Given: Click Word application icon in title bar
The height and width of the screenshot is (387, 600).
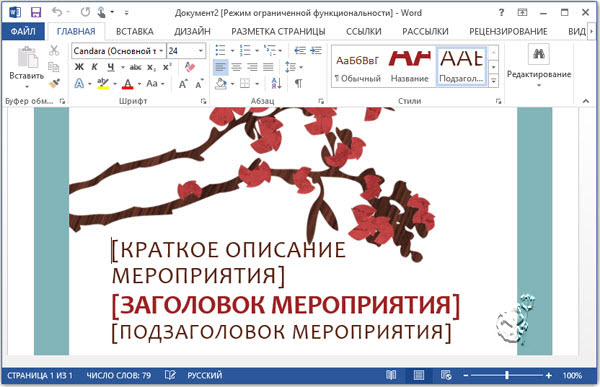Looking at the screenshot, I should (15, 12).
